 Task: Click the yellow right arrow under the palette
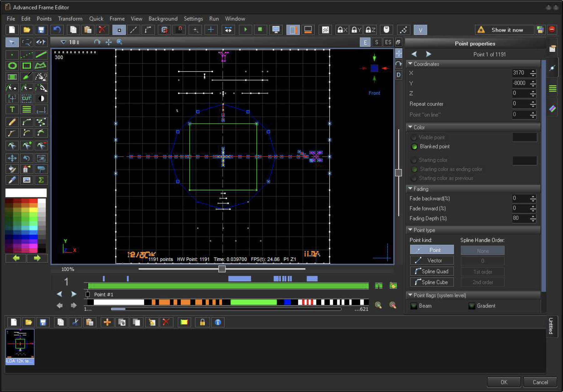point(37,258)
